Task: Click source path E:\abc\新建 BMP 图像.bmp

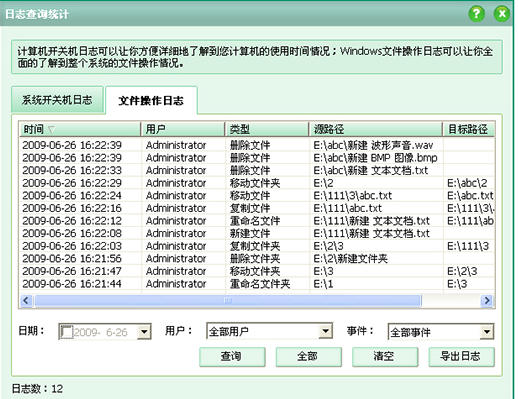Action: pos(375,158)
